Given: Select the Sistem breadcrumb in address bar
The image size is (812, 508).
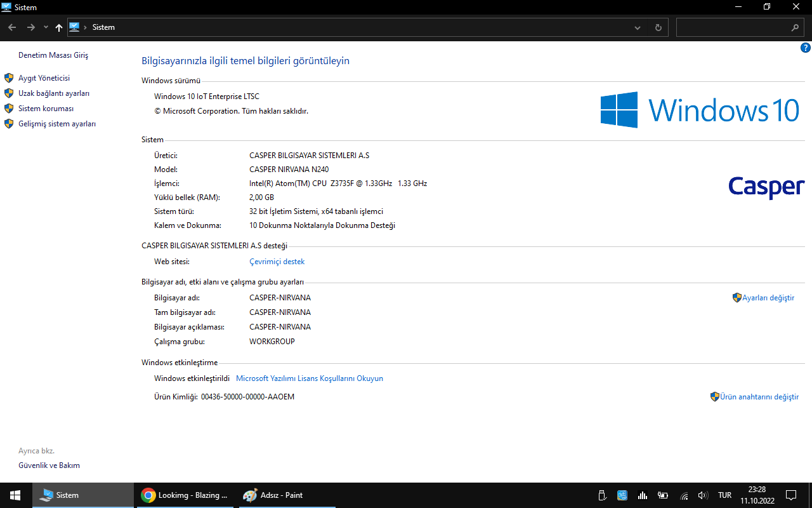Looking at the screenshot, I should (103, 27).
